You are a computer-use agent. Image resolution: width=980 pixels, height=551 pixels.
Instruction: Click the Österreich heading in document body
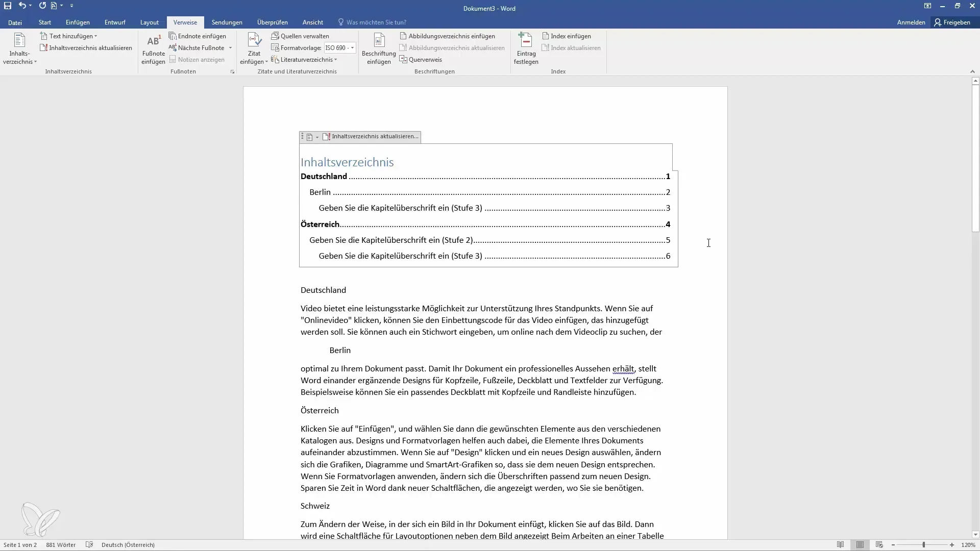coord(320,411)
